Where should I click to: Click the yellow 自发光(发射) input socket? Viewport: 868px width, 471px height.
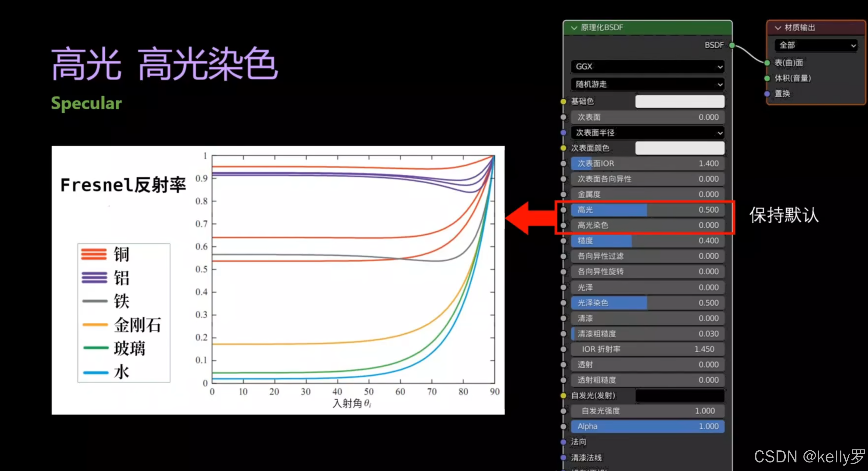pos(563,395)
